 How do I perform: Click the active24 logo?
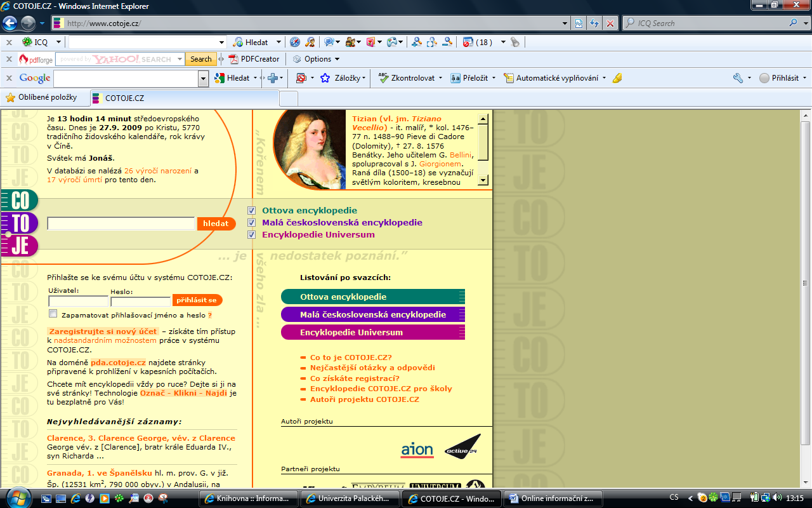[462, 447]
